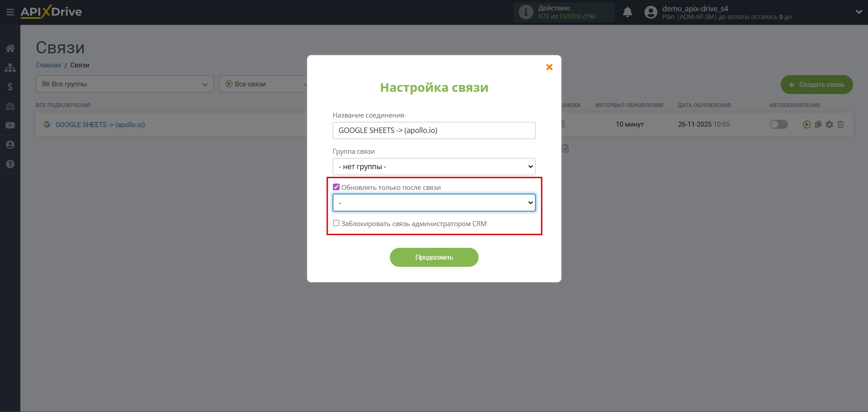
Task: Open connection settings gear icon
Action: pos(830,124)
